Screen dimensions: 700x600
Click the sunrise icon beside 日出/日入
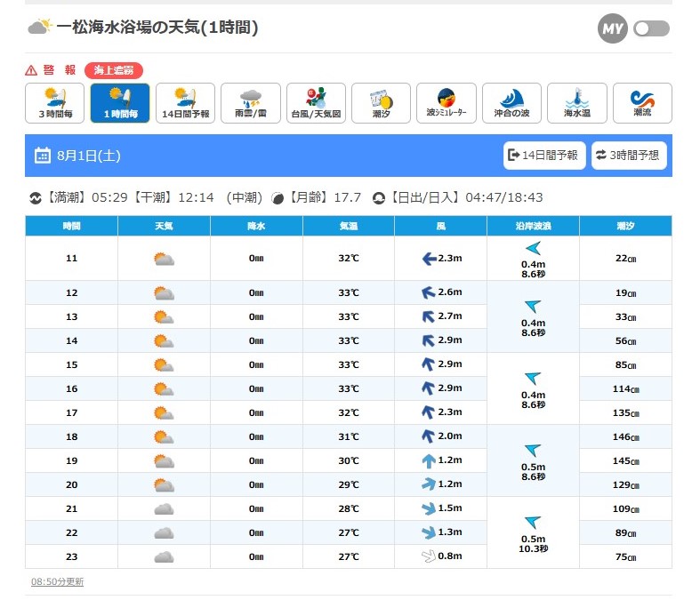[379, 198]
